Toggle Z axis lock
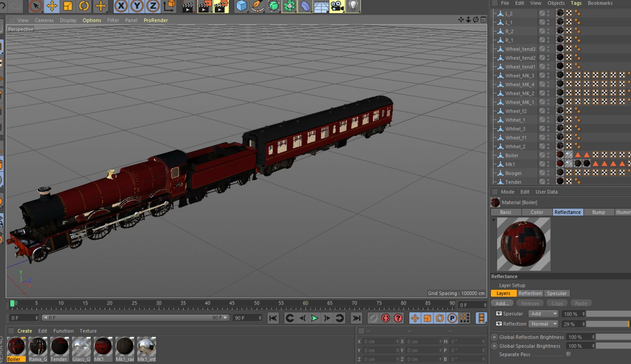Viewport: 631px width, 364px height. tap(153, 6)
